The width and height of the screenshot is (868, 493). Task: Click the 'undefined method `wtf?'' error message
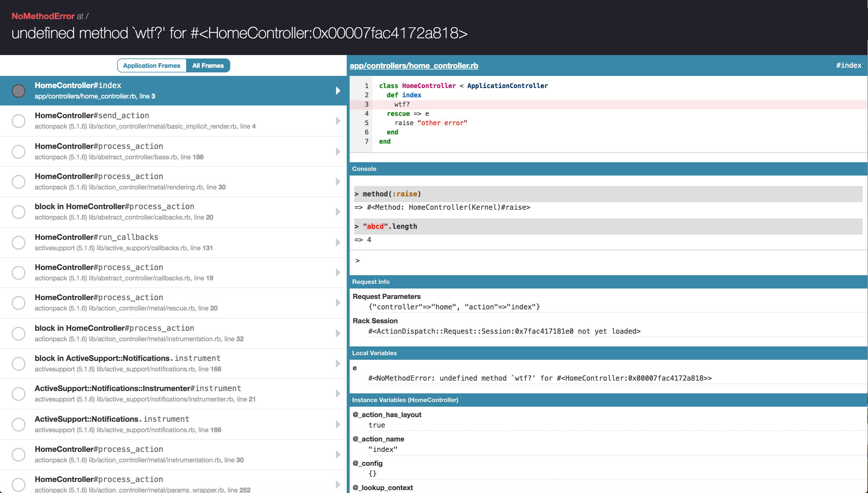pos(239,33)
